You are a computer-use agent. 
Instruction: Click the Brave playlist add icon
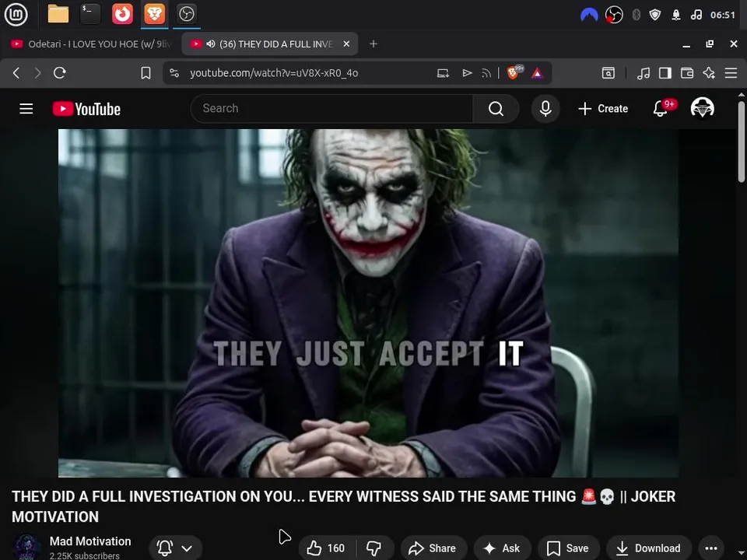(x=467, y=73)
